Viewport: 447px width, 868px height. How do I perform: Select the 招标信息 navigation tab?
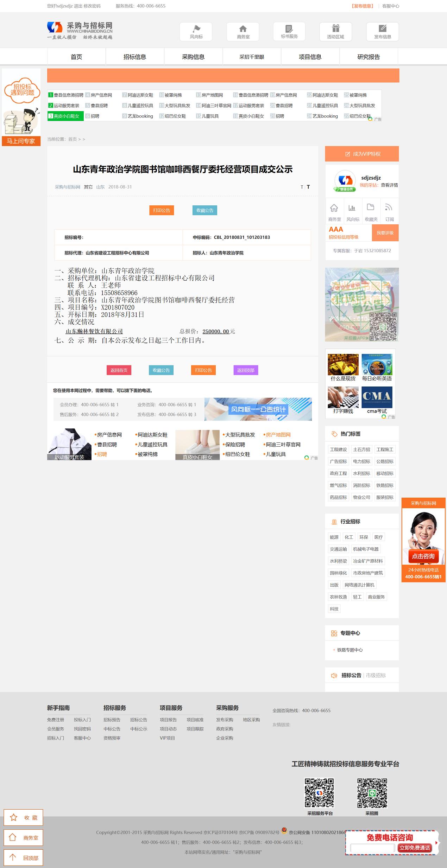pyautogui.click(x=135, y=57)
